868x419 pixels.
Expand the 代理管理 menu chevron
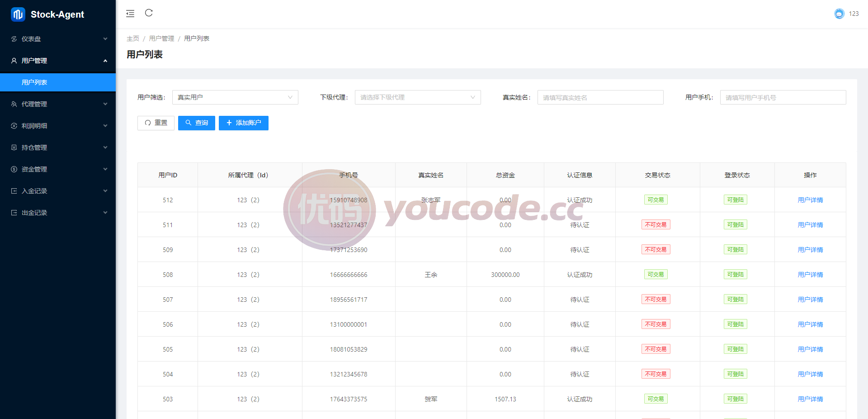pyautogui.click(x=105, y=104)
